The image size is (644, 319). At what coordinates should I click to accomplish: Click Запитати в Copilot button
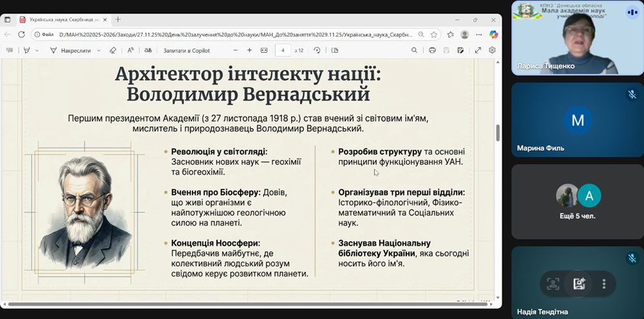(x=187, y=50)
